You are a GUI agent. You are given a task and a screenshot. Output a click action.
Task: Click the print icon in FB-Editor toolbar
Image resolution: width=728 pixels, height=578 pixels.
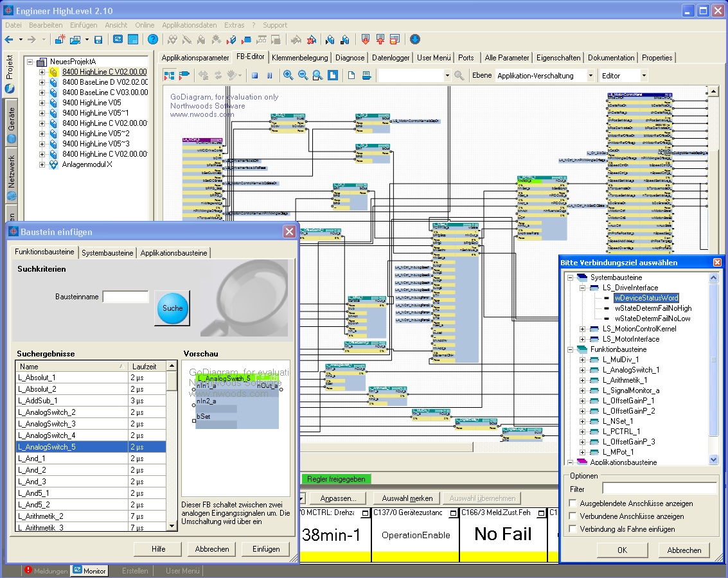point(366,75)
